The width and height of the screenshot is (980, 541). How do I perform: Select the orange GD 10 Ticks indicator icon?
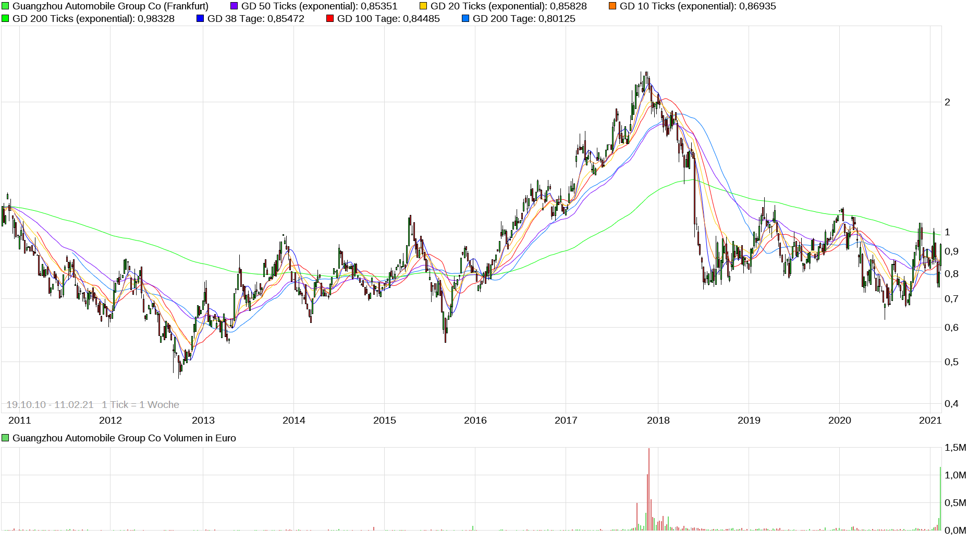(x=612, y=6)
